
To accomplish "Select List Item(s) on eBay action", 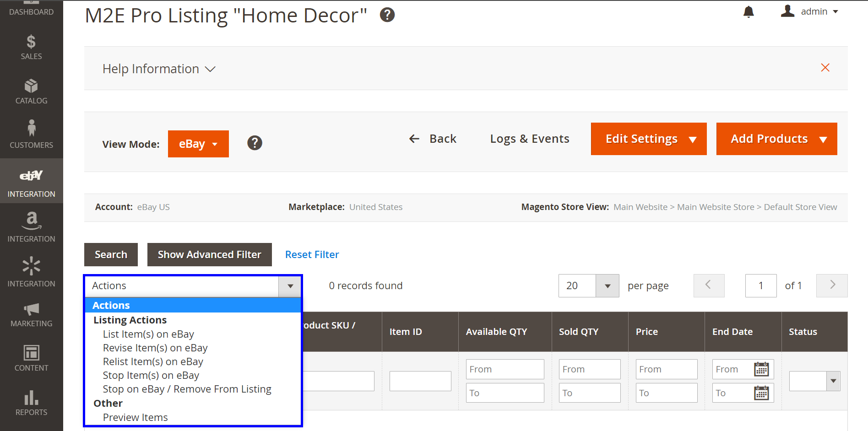I will coord(148,334).
